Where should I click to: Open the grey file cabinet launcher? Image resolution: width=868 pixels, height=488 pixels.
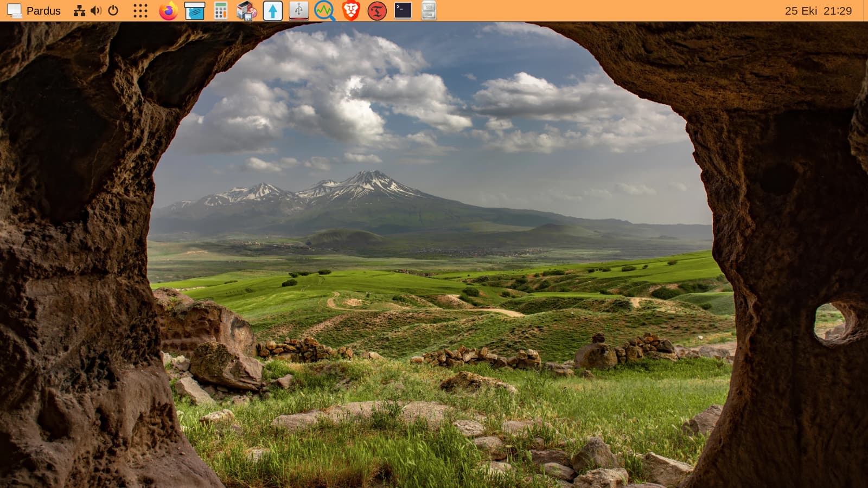click(x=429, y=11)
